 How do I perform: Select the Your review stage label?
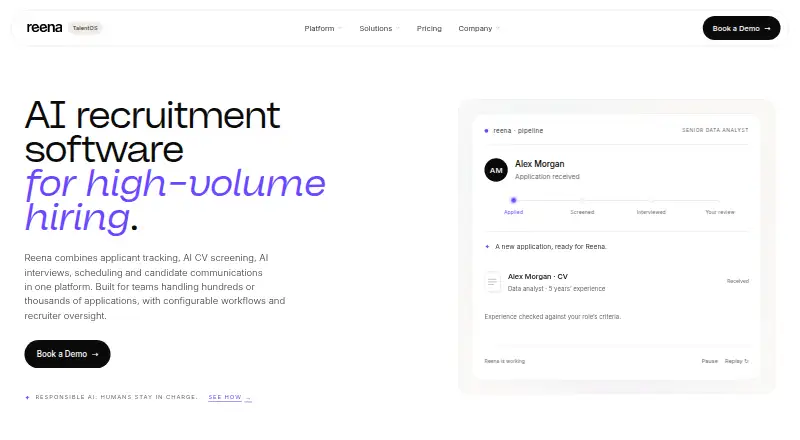click(720, 212)
